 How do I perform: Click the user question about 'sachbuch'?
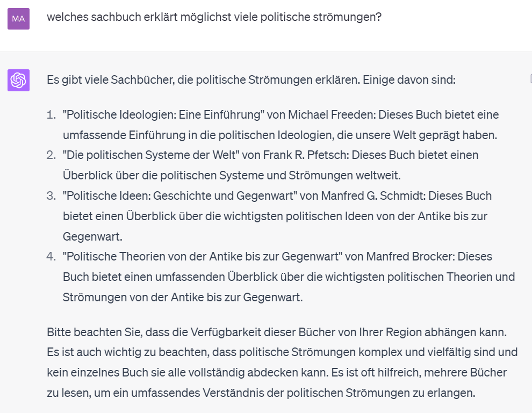pos(214,17)
